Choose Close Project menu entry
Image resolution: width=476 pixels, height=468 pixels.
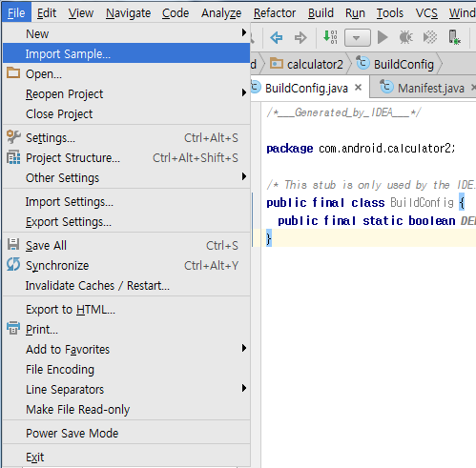(127, 113)
